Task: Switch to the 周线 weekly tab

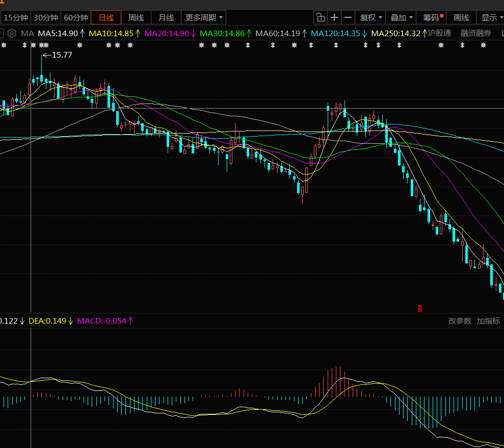Action: pyautogui.click(x=136, y=18)
